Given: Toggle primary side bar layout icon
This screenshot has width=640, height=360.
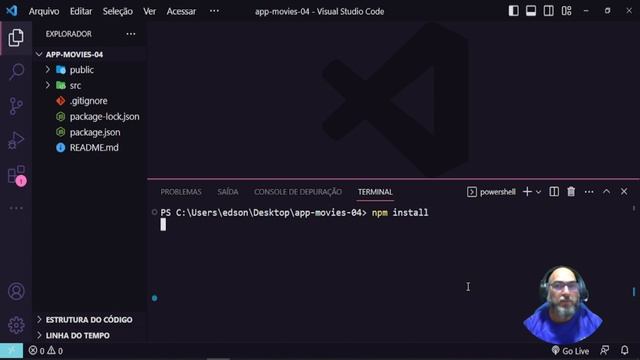Looking at the screenshot, I should [513, 11].
